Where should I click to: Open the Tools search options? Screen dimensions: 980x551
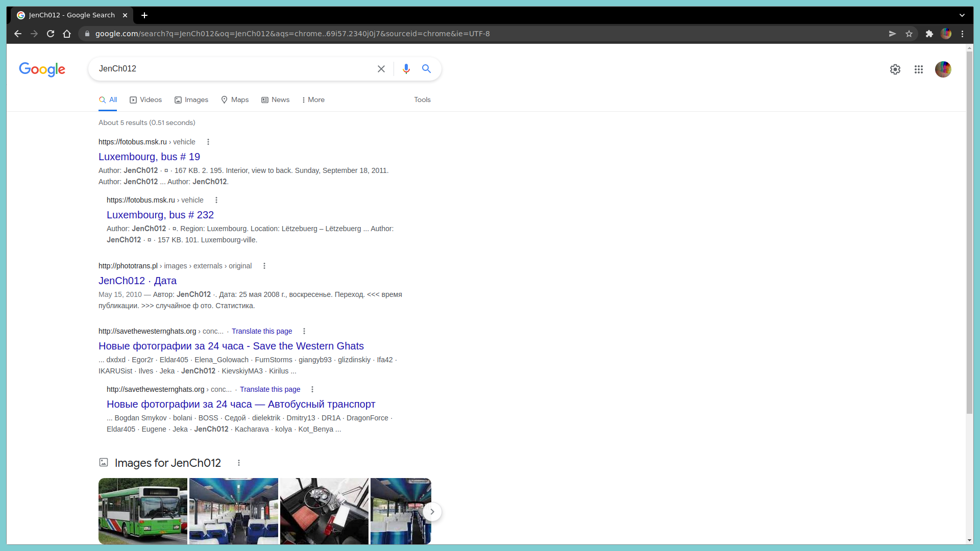click(422, 100)
